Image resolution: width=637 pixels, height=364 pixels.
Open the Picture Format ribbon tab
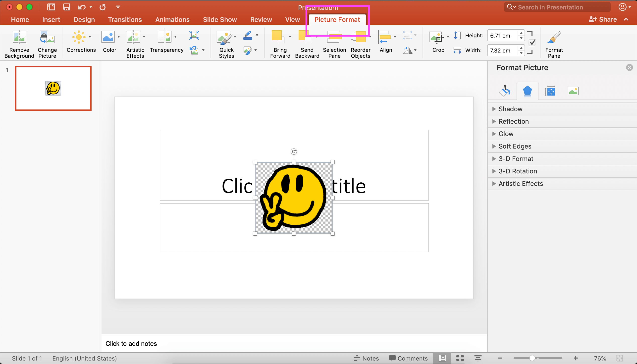coord(337,19)
